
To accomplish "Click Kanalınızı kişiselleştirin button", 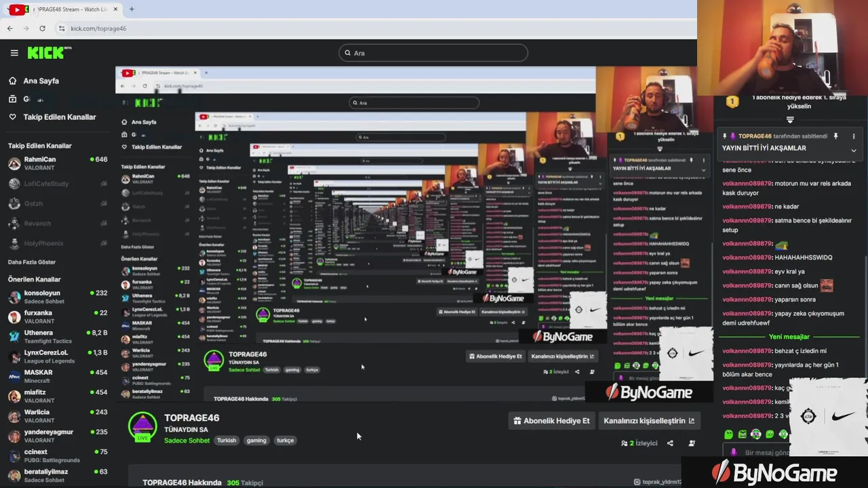I will (649, 421).
